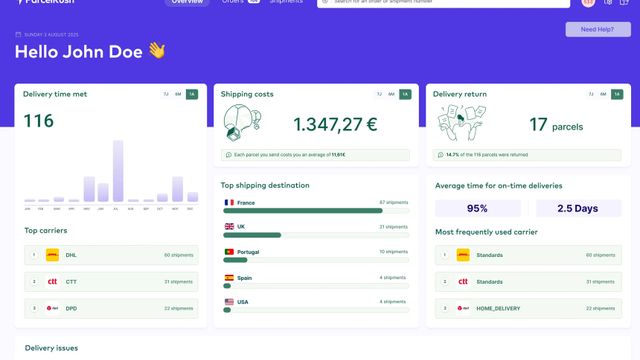
Task: Select 7J range on Shipping costs
Action: coord(379,94)
